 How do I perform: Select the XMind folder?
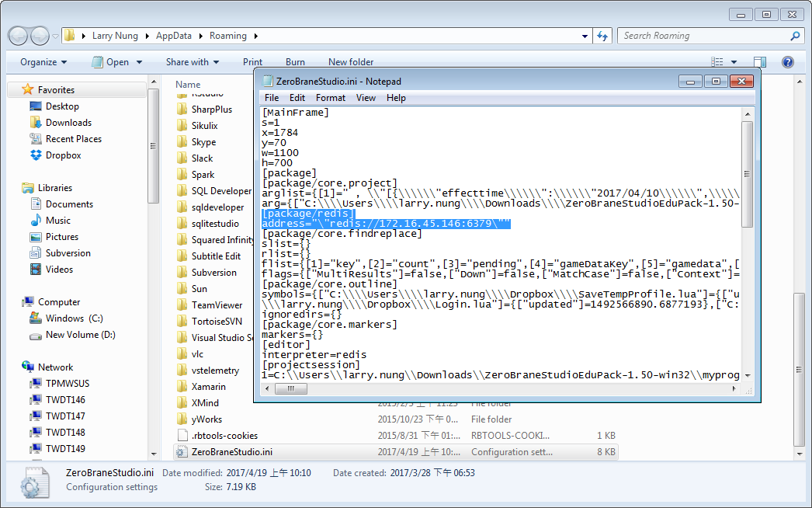[205, 403]
